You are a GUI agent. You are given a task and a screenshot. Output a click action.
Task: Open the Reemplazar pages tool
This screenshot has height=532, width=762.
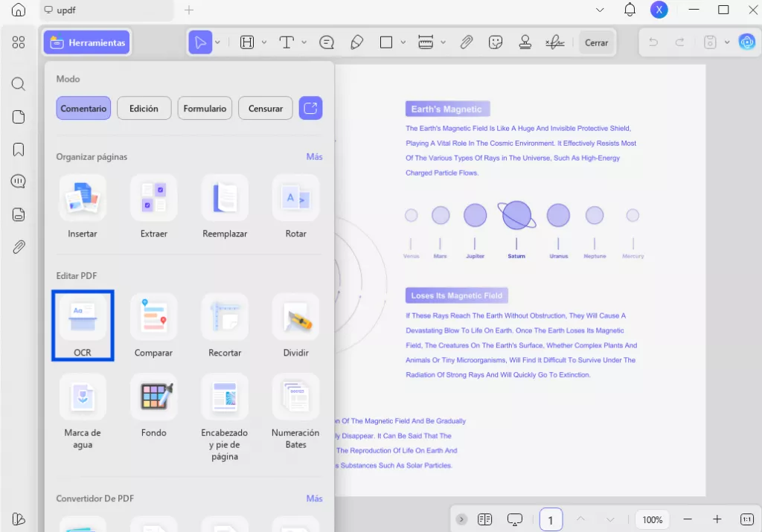coord(225,207)
